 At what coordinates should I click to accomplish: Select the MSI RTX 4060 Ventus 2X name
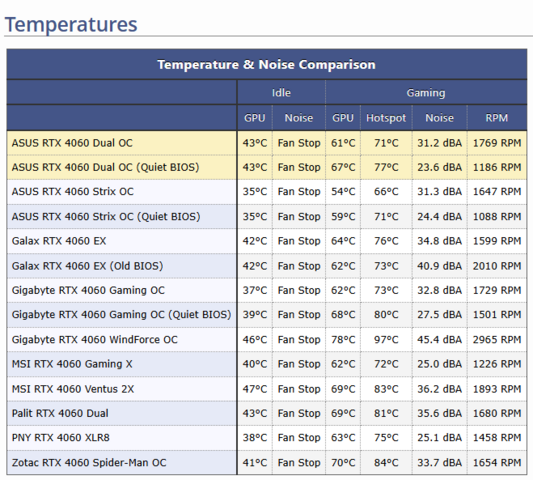coord(73,389)
